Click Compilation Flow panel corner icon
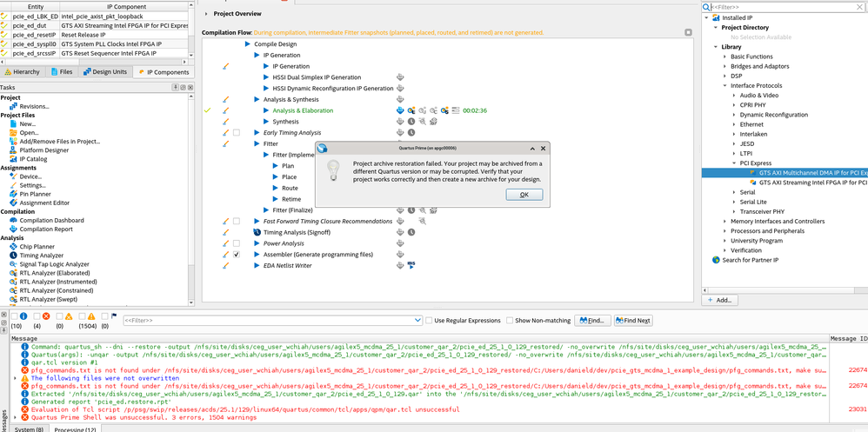This screenshot has width=868, height=432. 688,33
